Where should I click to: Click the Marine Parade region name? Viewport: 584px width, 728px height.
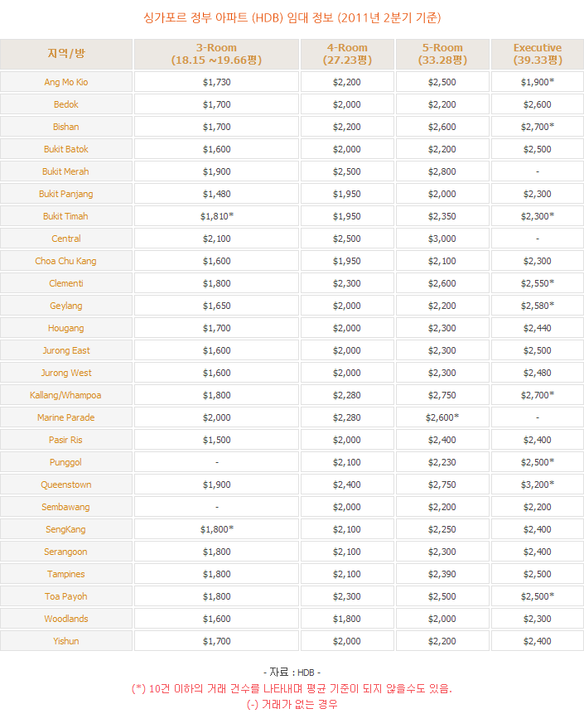[x=66, y=417]
